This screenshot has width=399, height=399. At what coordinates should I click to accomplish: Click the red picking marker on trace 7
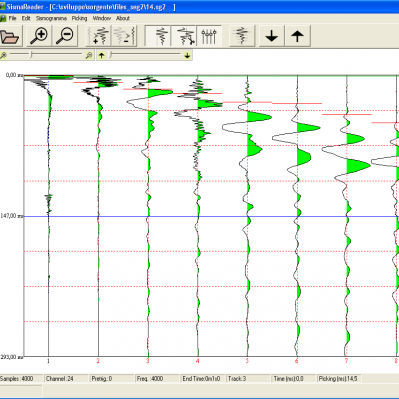coord(347,115)
